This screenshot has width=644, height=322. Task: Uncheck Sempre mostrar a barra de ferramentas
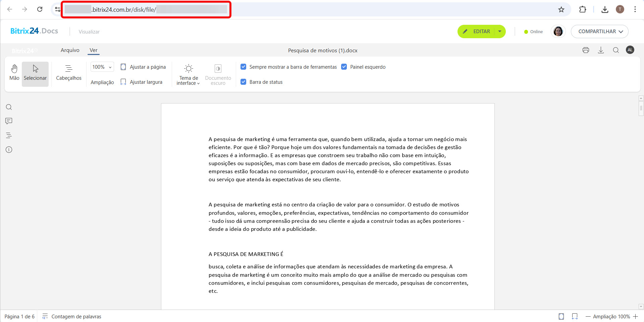click(244, 67)
